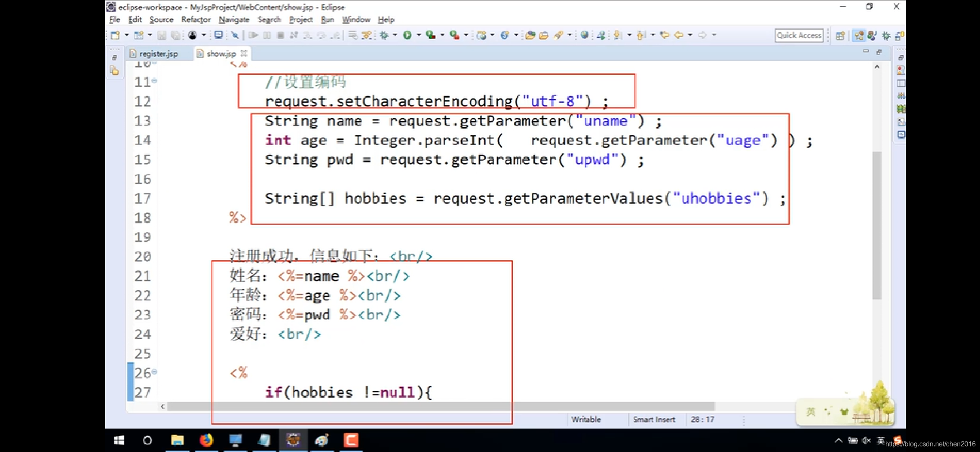Maximize the editor area icon
Viewport: 980px width, 452px height.
[x=879, y=52]
